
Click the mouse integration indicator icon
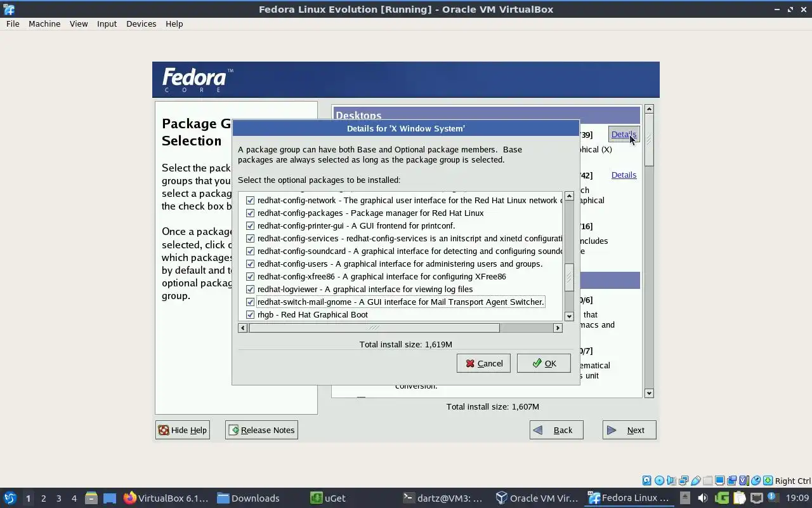pos(756,481)
